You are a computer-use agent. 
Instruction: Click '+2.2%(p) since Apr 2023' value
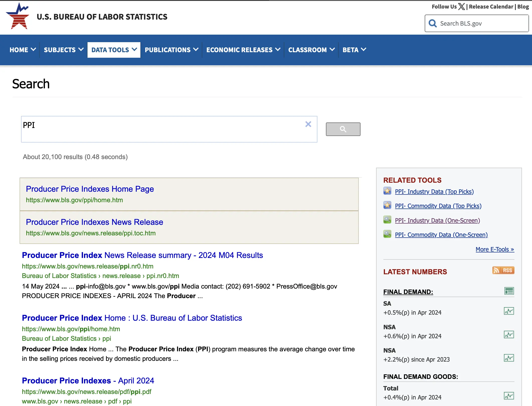tap(416, 360)
